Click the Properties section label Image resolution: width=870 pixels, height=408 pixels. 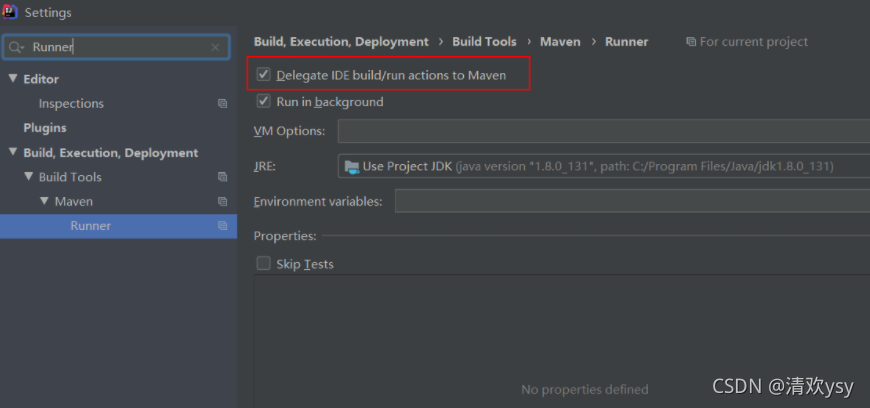click(x=285, y=236)
